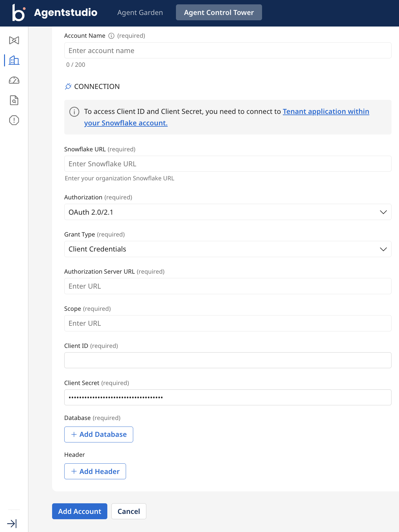Open the bowtie icon in sidebar
This screenshot has height=532, width=399.
tap(14, 40)
